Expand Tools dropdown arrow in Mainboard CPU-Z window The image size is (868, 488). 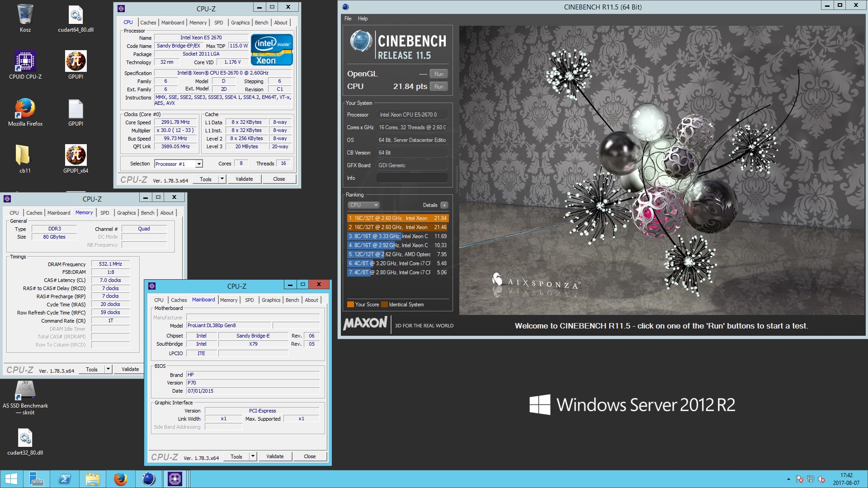(253, 456)
